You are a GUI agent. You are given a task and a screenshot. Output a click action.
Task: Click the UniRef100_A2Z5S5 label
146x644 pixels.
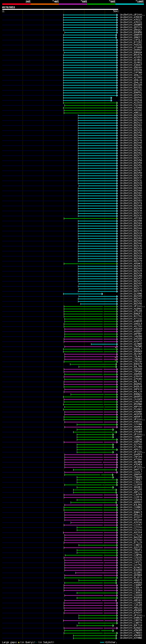[131, 103]
